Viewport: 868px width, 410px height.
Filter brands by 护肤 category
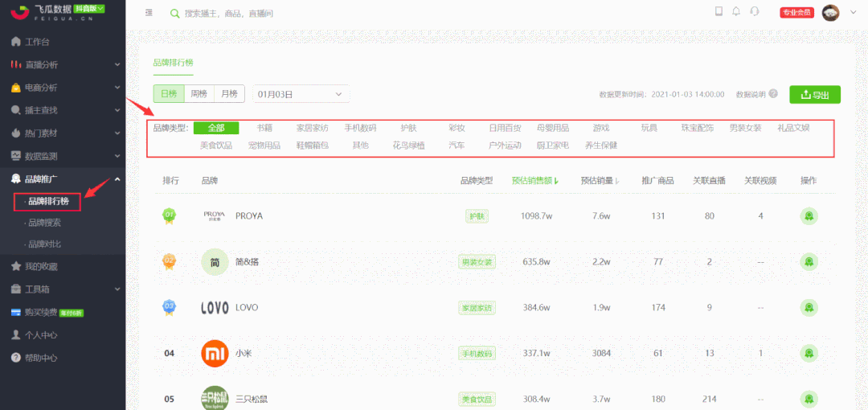click(408, 128)
